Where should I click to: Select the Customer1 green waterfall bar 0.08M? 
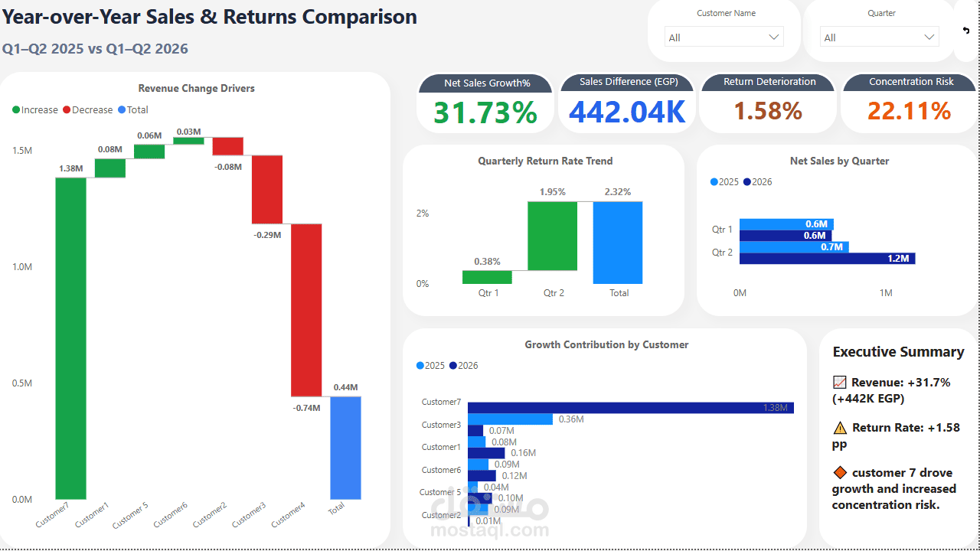click(109, 168)
